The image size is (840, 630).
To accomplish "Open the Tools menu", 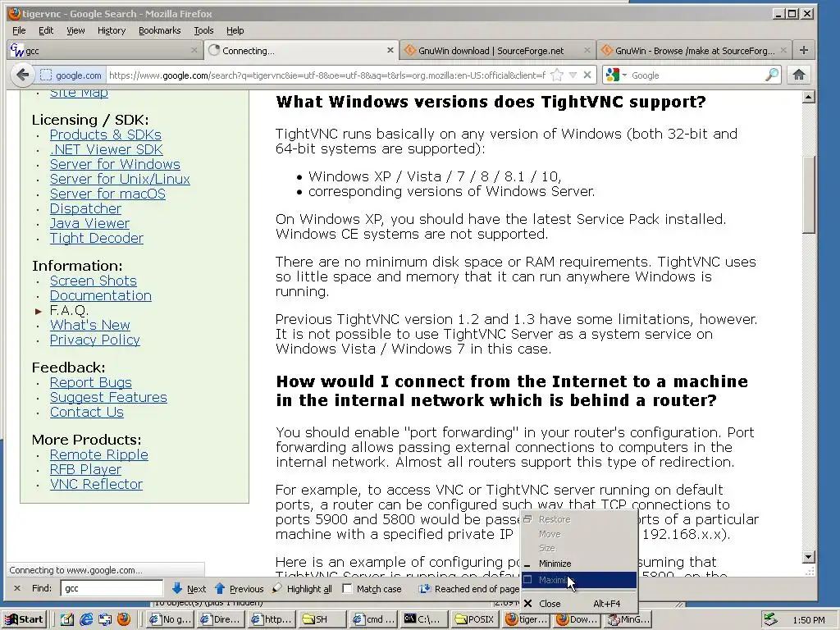I will pyautogui.click(x=203, y=30).
